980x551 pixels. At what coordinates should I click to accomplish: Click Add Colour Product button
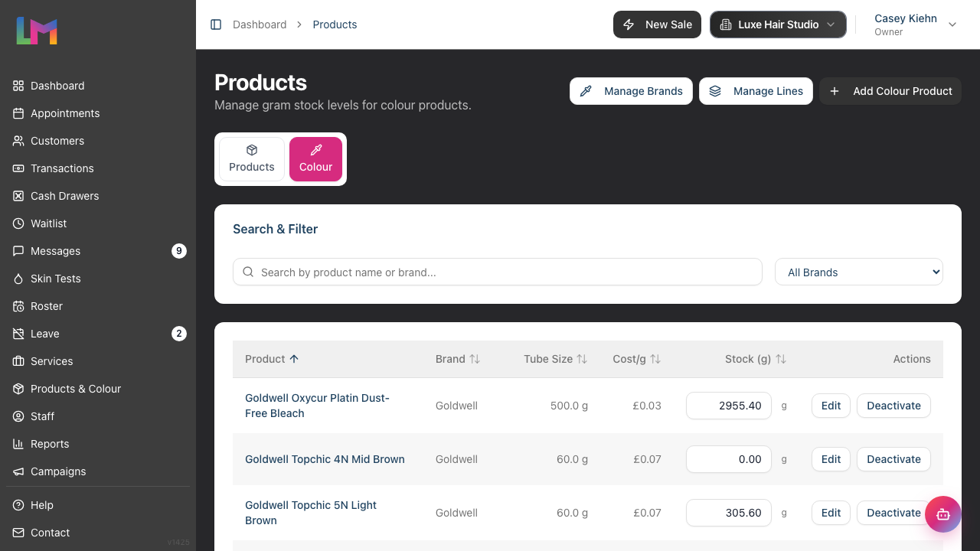click(x=890, y=91)
